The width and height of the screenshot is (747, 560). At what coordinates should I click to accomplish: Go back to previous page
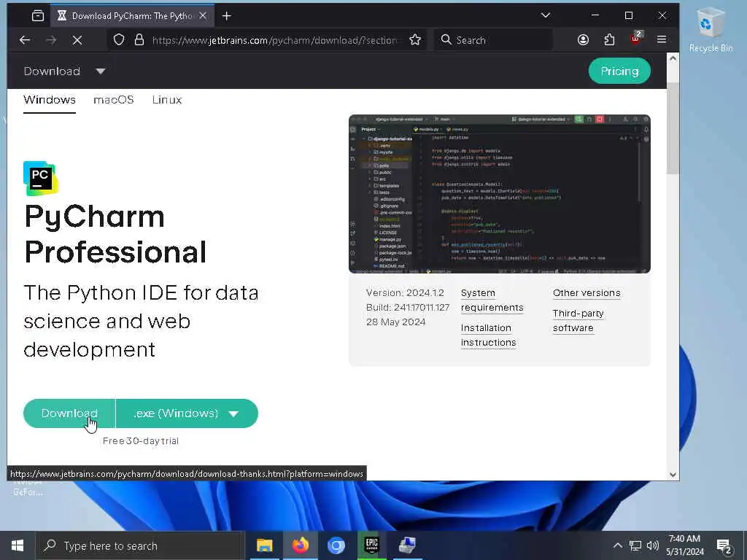pos(25,40)
